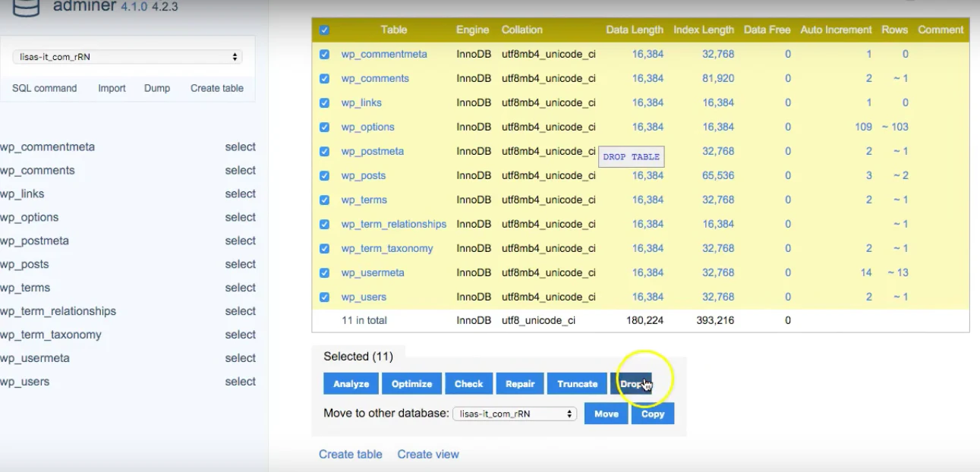Click the ~ 13 rows value for wp_usermeta
Screen dimensions: 980x472
pyautogui.click(x=898, y=273)
